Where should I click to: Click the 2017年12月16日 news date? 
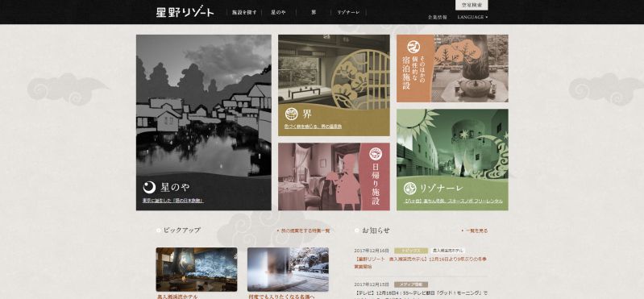pos(372,251)
